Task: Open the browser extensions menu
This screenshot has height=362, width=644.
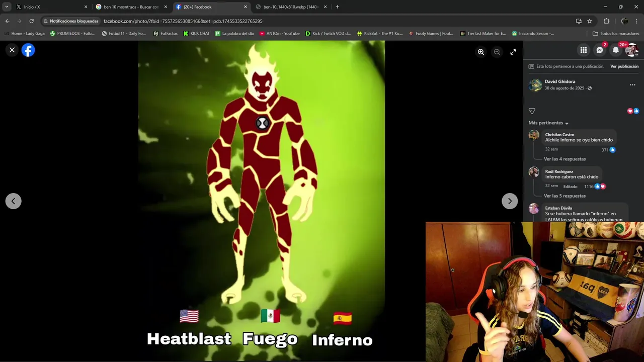Action: click(x=606, y=21)
